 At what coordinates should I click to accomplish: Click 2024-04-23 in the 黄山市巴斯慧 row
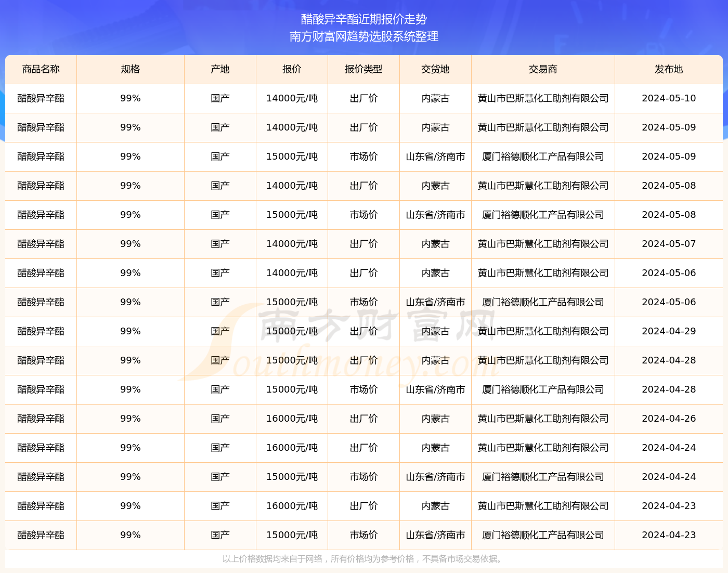point(669,506)
